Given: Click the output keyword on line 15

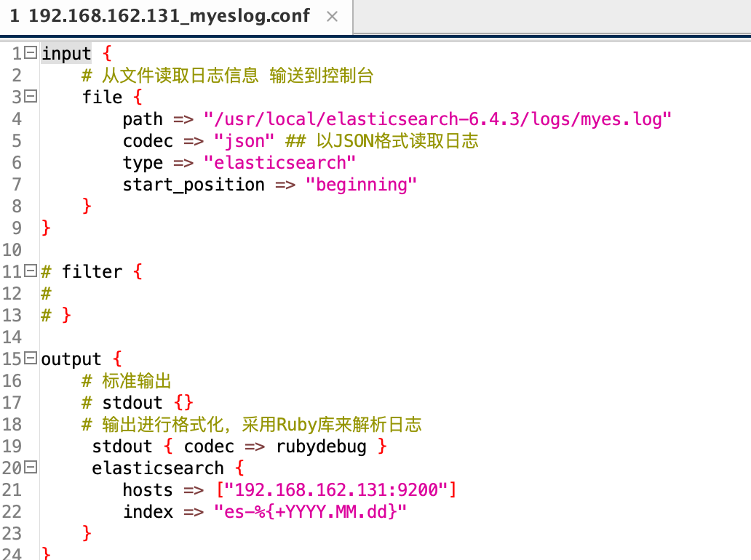Looking at the screenshot, I should point(71,359).
